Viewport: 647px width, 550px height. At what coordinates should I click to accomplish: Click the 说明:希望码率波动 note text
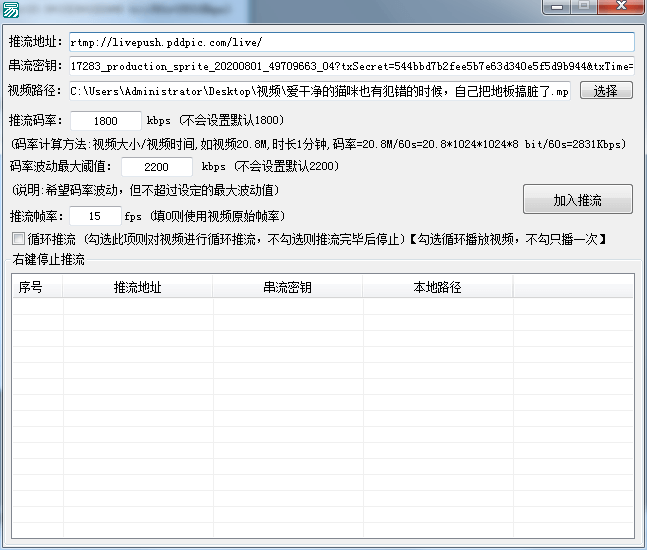click(x=145, y=190)
